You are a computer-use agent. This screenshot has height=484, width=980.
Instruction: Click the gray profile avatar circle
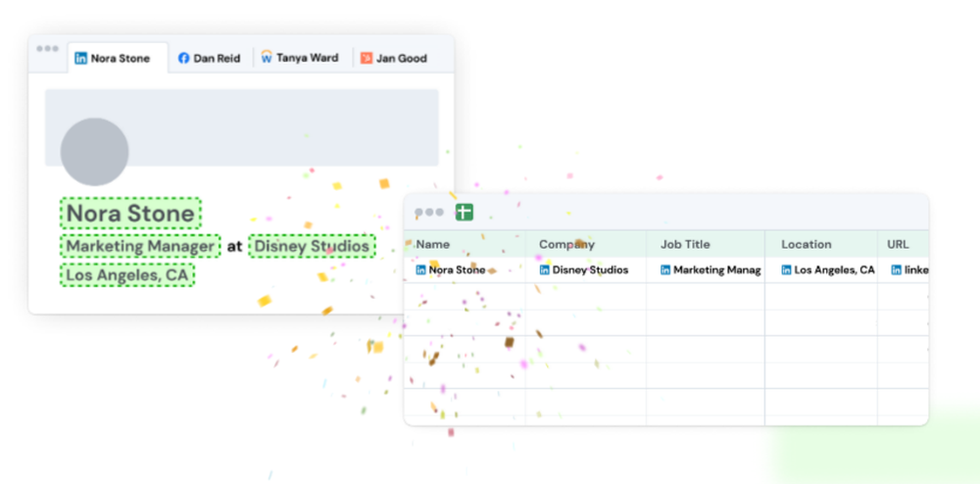click(x=94, y=152)
